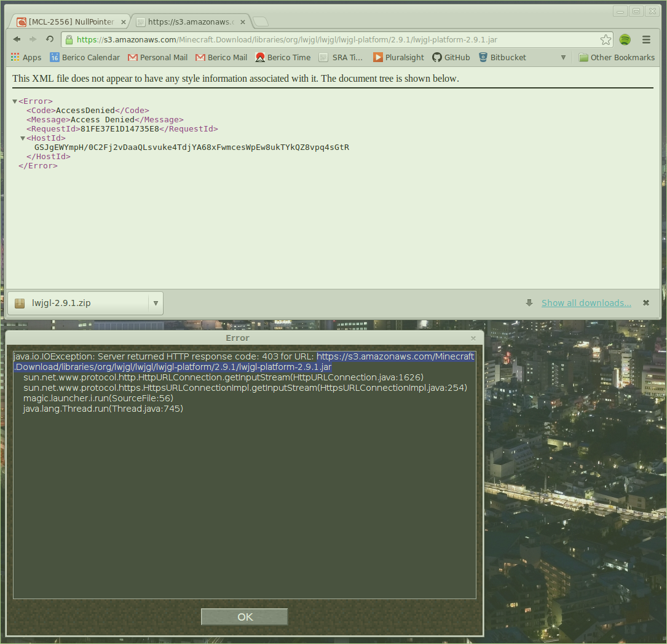This screenshot has height=644, width=667.
Task: Reload the page with refresh icon
Action: 49,39
